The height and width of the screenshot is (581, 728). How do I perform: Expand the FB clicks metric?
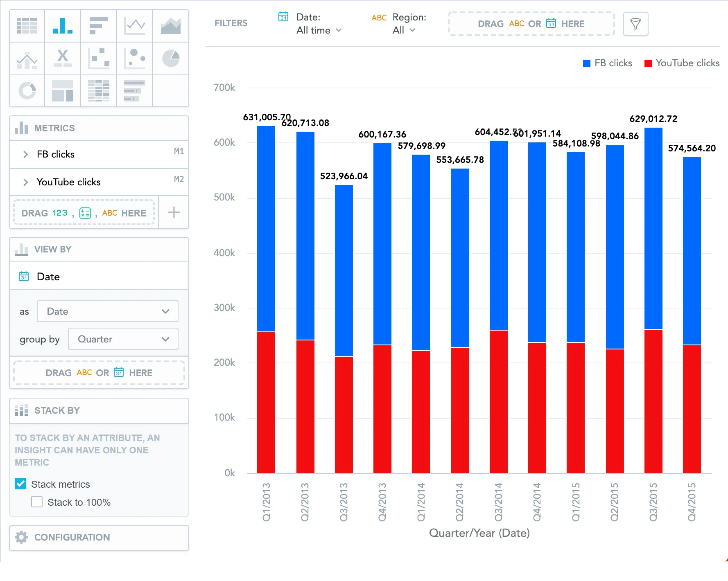(x=25, y=154)
